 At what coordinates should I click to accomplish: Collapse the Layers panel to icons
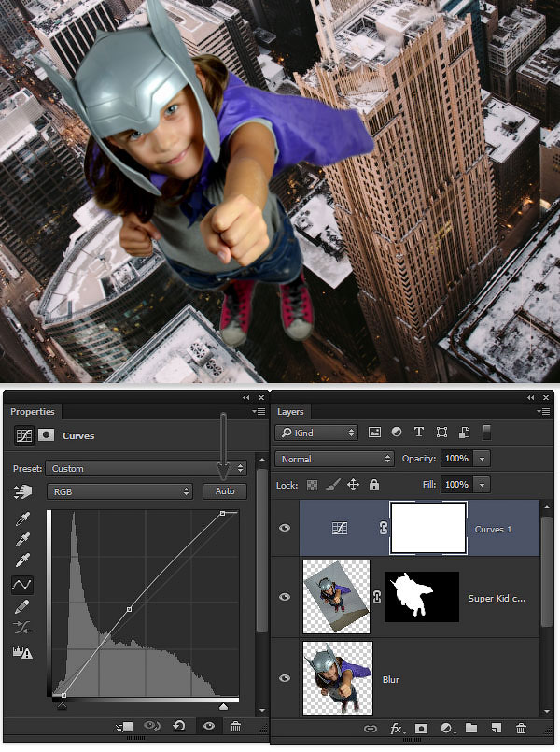click(531, 398)
